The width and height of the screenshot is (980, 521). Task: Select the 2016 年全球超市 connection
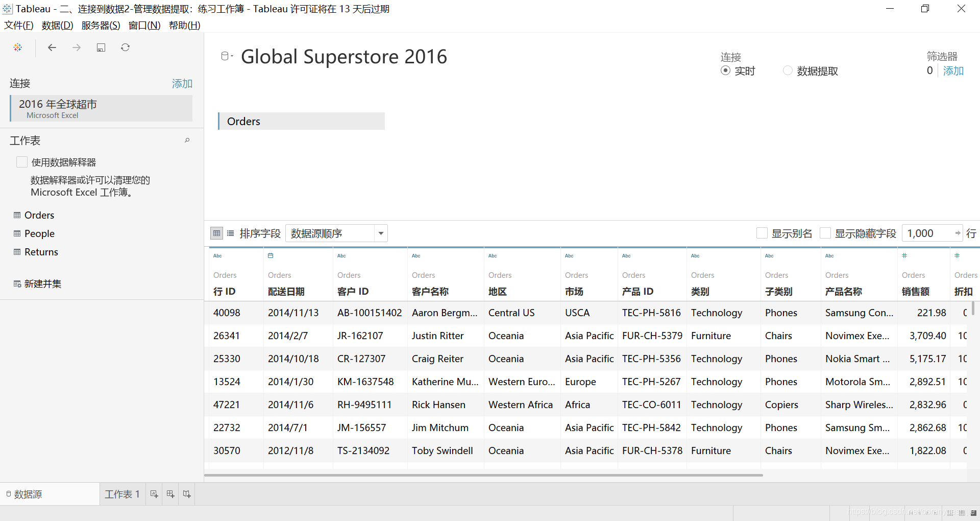pos(102,108)
